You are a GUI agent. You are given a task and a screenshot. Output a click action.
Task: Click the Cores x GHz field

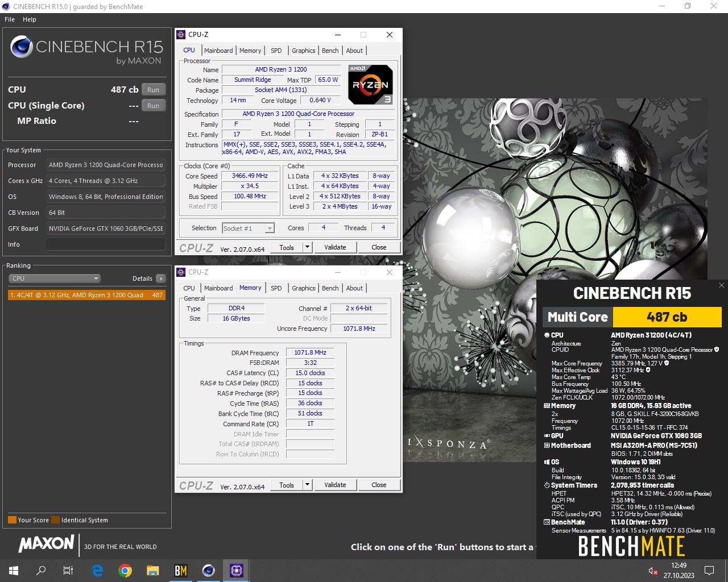(106, 181)
